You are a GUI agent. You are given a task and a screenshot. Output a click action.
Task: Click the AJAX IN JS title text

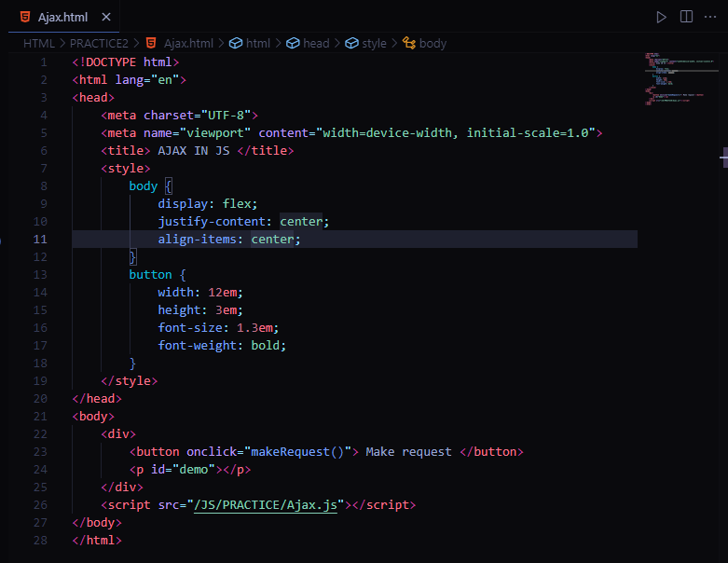tap(194, 151)
